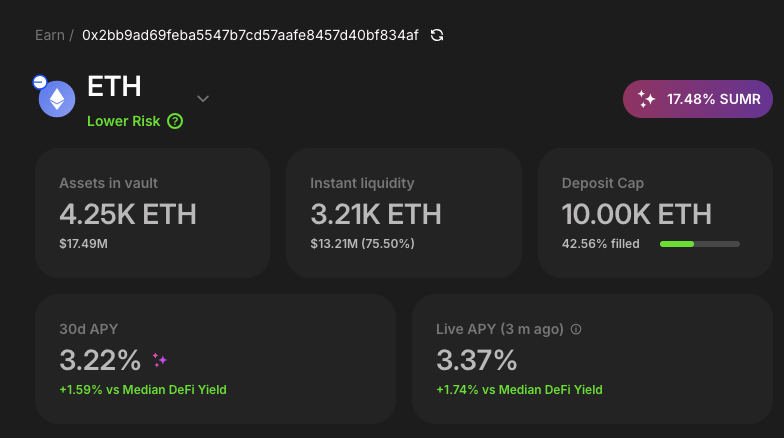The height and width of the screenshot is (438, 784).
Task: Click the sparkle icon in the SUMR badge
Action: pyautogui.click(x=646, y=99)
